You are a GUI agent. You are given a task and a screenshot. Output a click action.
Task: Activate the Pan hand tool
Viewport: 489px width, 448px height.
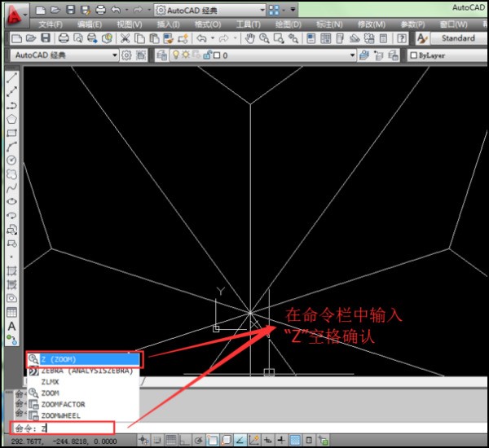(249, 38)
